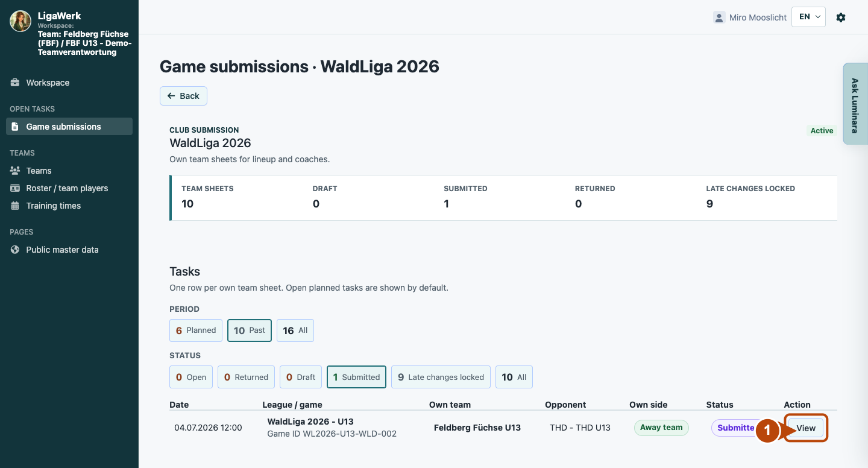
Task: Click the Miro Mooslicht user name
Action: point(758,17)
